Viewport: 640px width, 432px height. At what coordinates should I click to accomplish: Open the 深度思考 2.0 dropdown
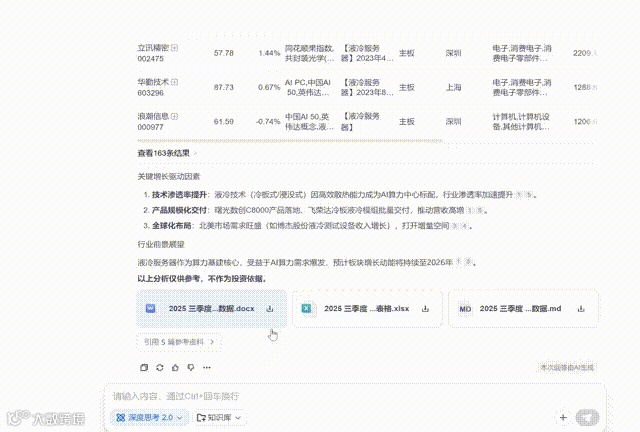(149, 417)
